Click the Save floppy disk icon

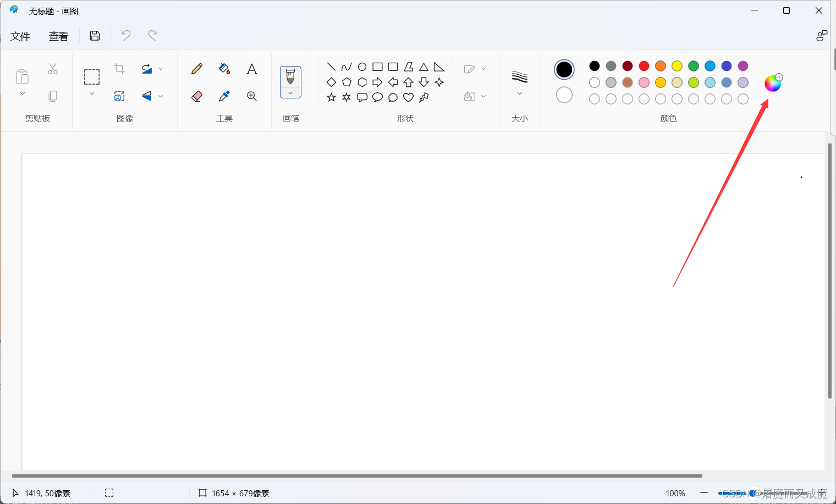95,36
